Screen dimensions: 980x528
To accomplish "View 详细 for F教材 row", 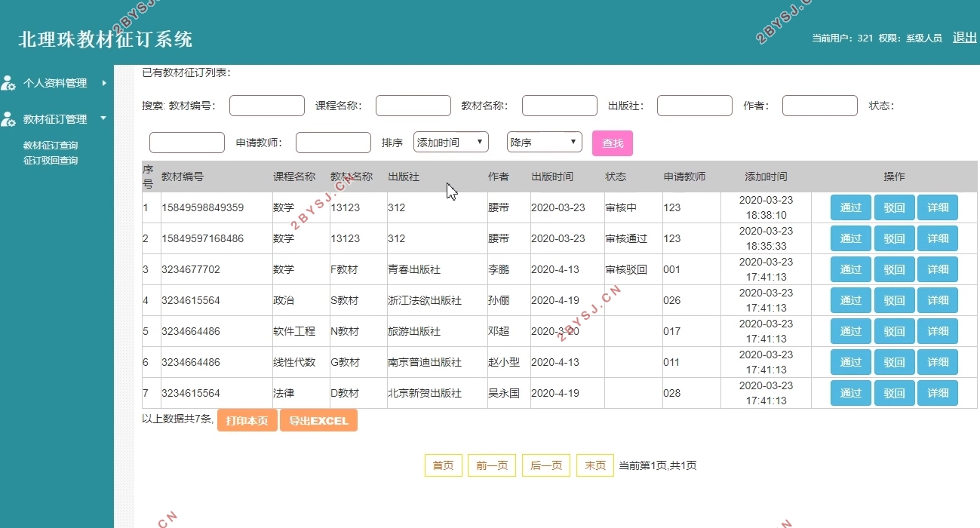I will click(x=938, y=269).
